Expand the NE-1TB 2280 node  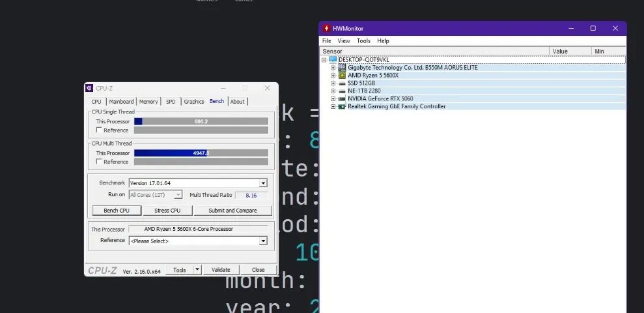point(333,91)
